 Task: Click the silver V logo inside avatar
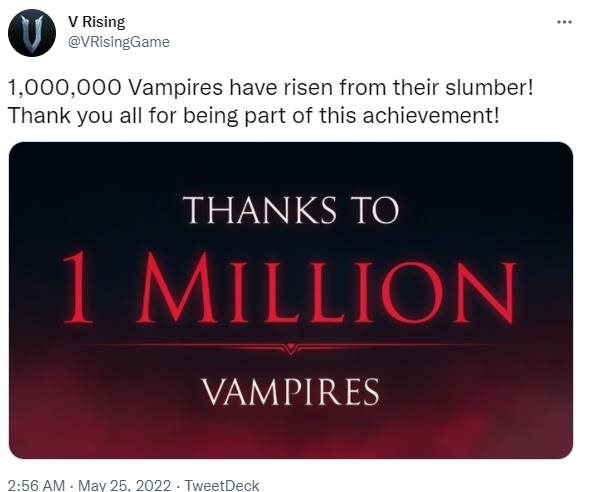pos(32,33)
